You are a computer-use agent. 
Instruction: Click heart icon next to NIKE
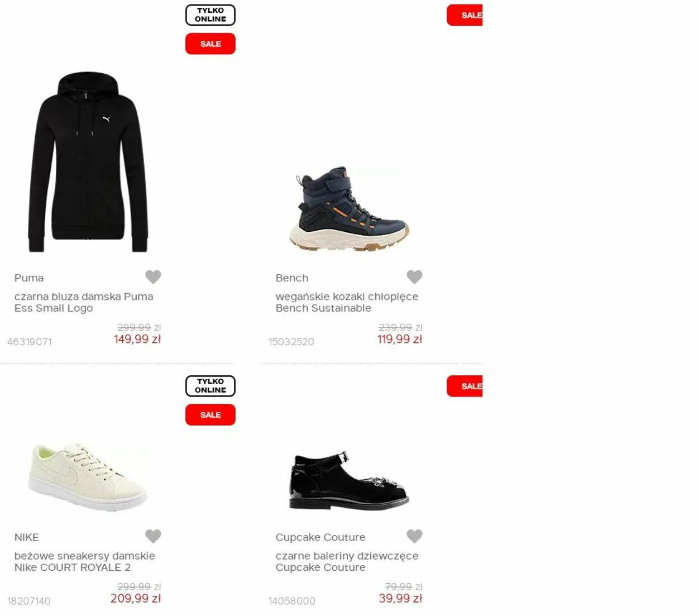pyautogui.click(x=153, y=536)
